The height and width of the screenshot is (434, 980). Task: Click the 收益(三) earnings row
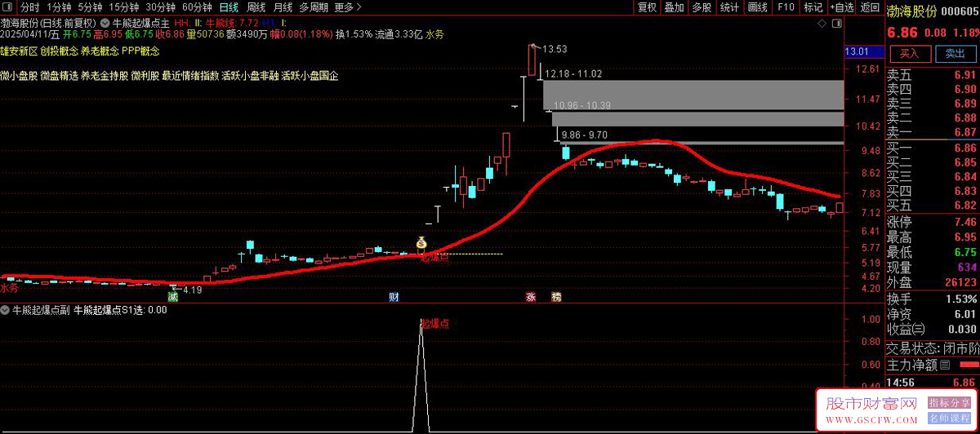coord(933,329)
